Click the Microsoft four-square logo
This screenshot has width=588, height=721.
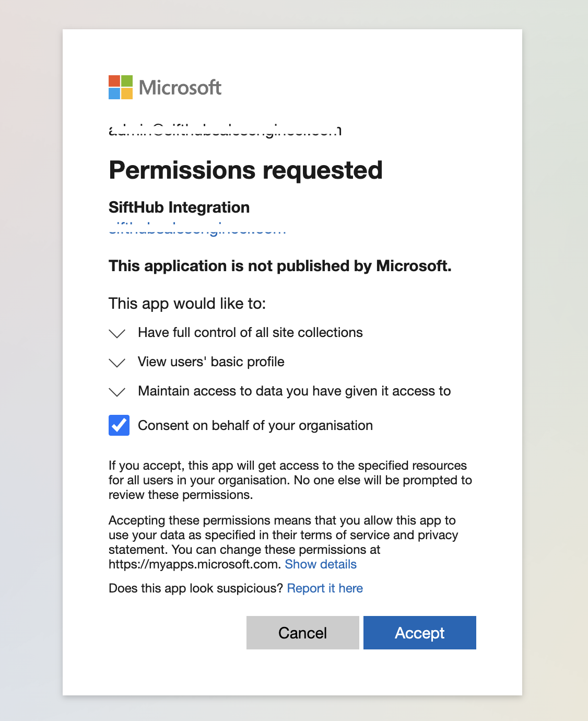click(121, 87)
